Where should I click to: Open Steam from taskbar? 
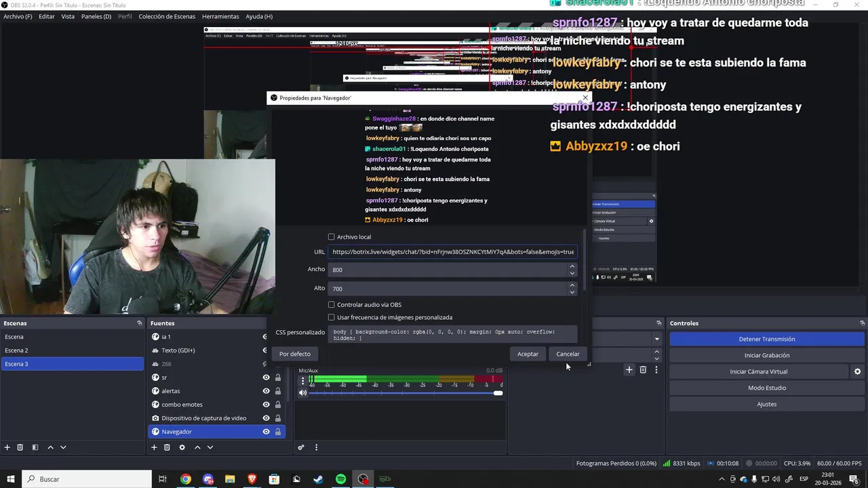pyautogui.click(x=318, y=479)
